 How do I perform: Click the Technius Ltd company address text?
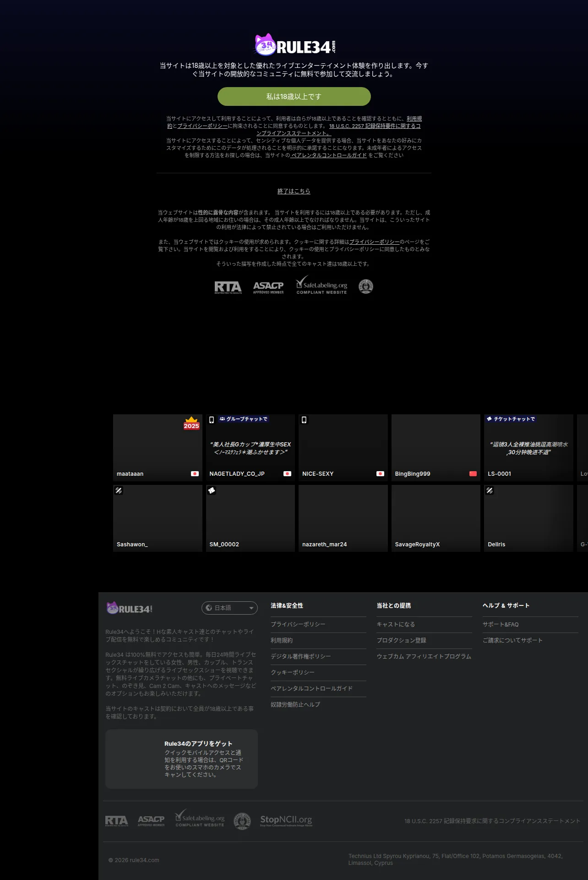(456, 859)
